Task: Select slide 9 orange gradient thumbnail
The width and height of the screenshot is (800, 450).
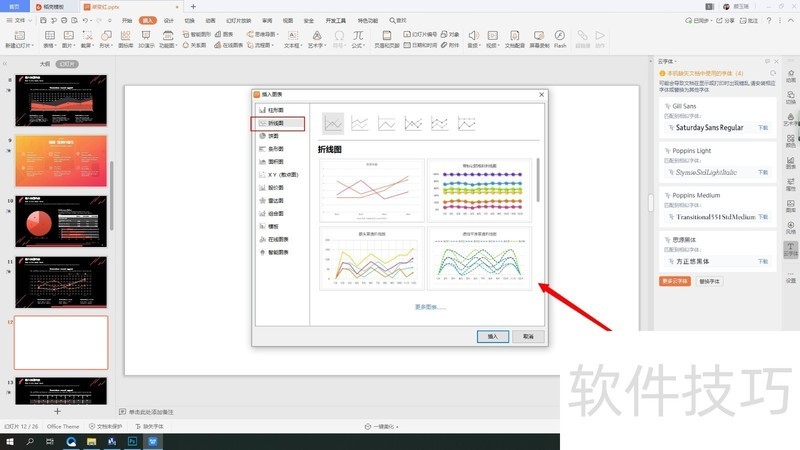Action: point(61,161)
